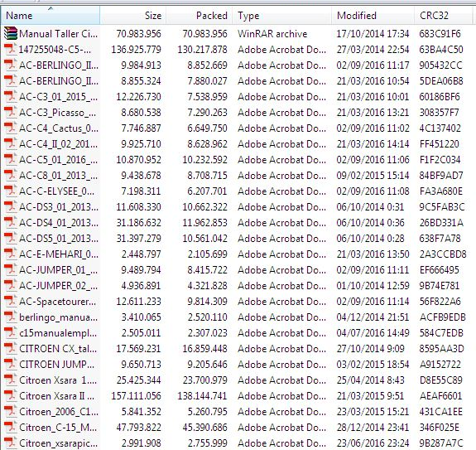Click the PDF icon beside Citroen_C-15_M
The width and height of the screenshot is (476, 450).
click(x=10, y=427)
